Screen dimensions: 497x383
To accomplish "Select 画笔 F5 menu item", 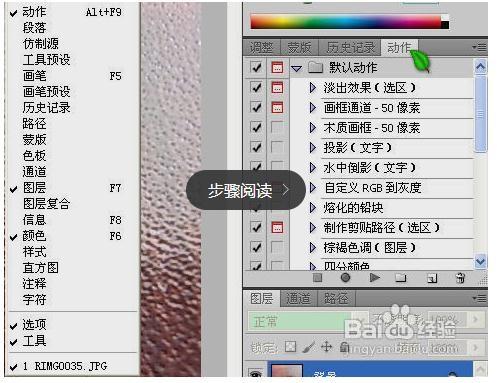I will [x=72, y=76].
